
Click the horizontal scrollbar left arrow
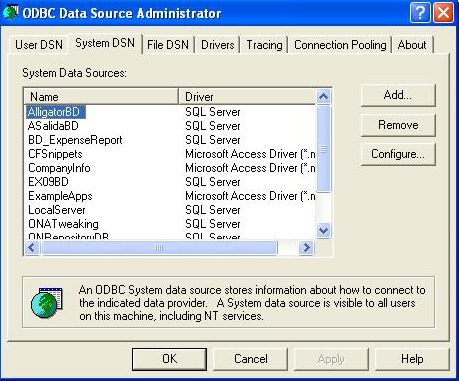point(32,248)
